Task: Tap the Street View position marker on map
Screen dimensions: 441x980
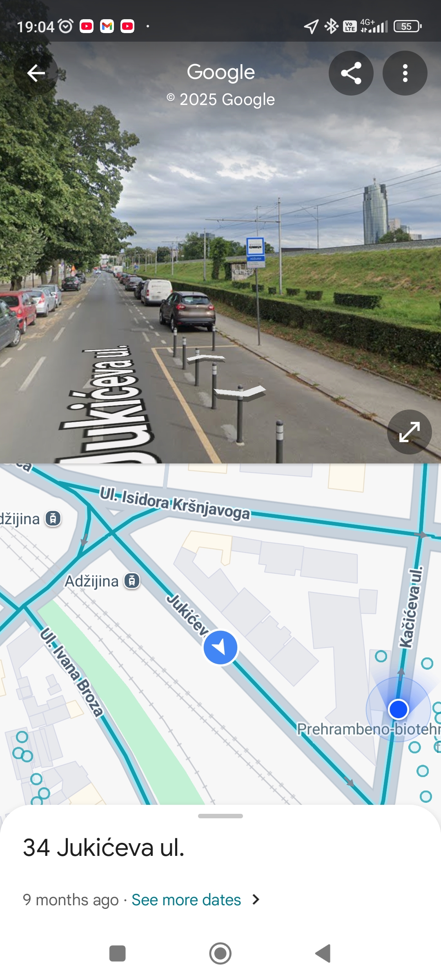Action: click(x=220, y=647)
